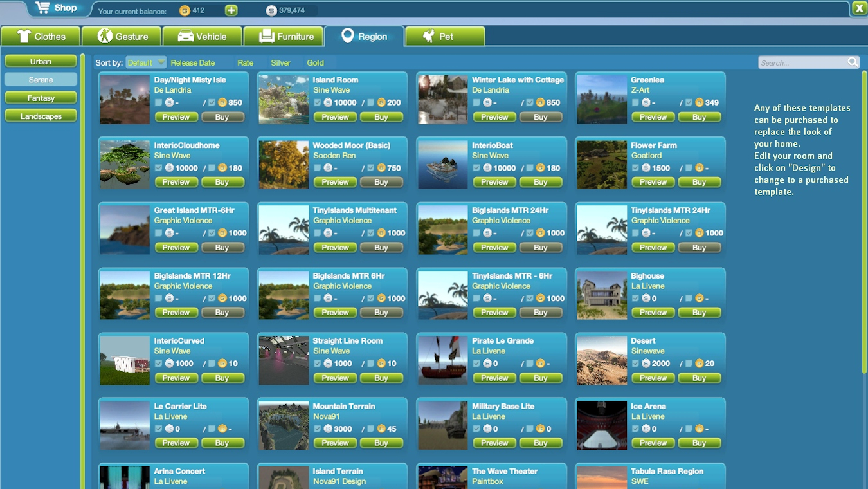Viewport: 868px width, 489px height.
Task: Open the Default sort dropdown
Action: [146, 62]
